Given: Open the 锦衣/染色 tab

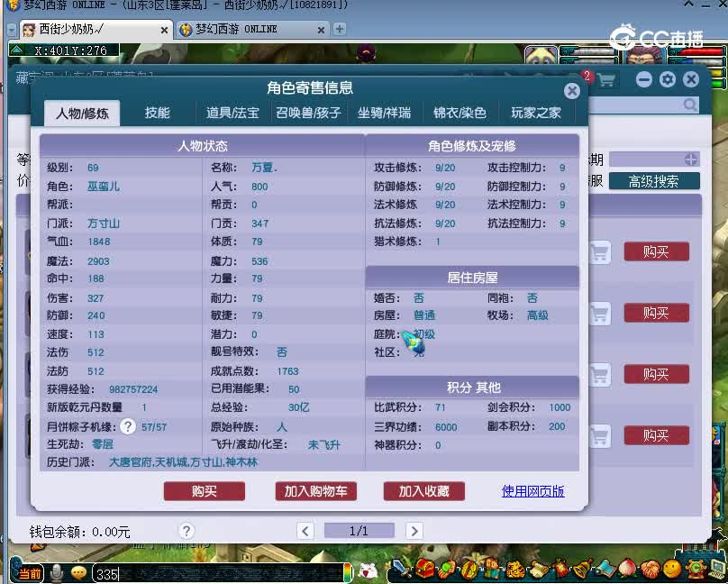Looking at the screenshot, I should (x=460, y=113).
